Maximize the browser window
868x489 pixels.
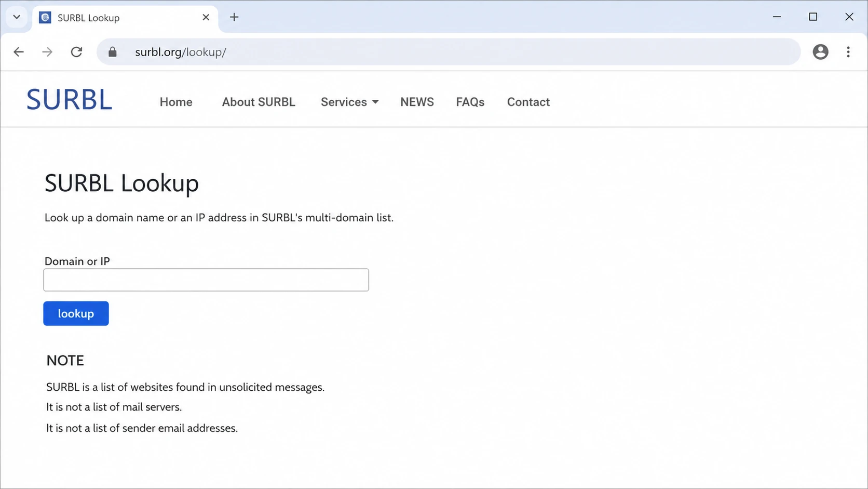click(813, 17)
